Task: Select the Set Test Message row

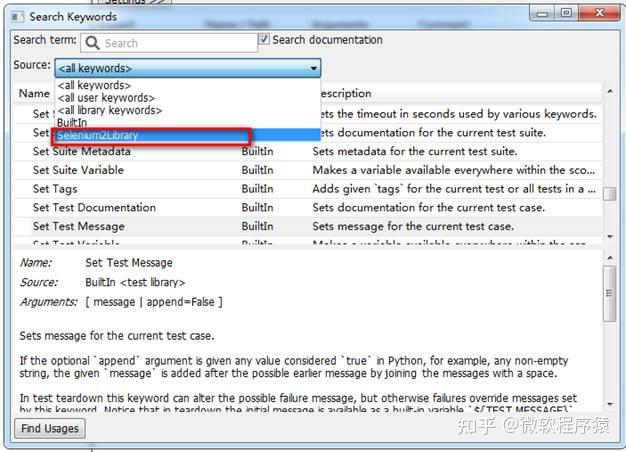Action: click(78, 226)
